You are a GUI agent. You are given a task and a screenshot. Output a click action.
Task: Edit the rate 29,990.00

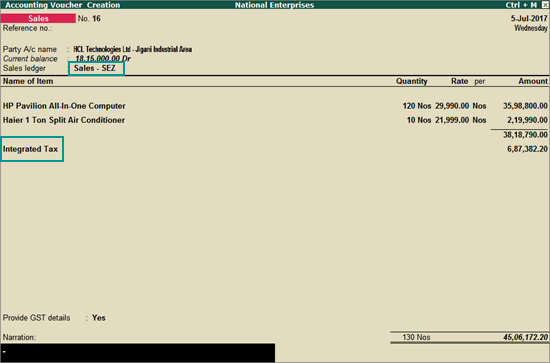coord(452,106)
